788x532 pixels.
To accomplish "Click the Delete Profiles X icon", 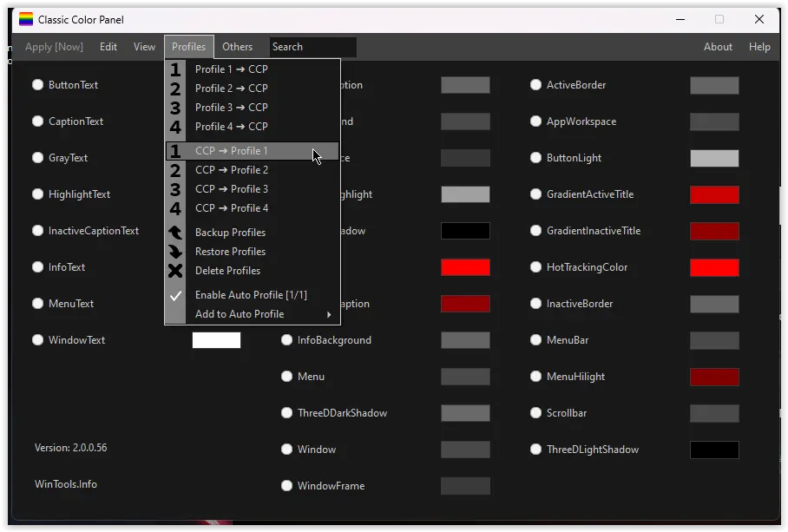I will pyautogui.click(x=175, y=271).
